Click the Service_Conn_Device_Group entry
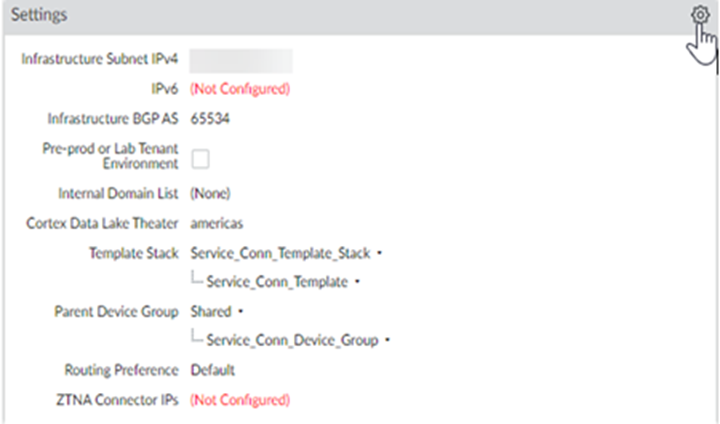The height and width of the screenshot is (424, 720). click(x=292, y=340)
